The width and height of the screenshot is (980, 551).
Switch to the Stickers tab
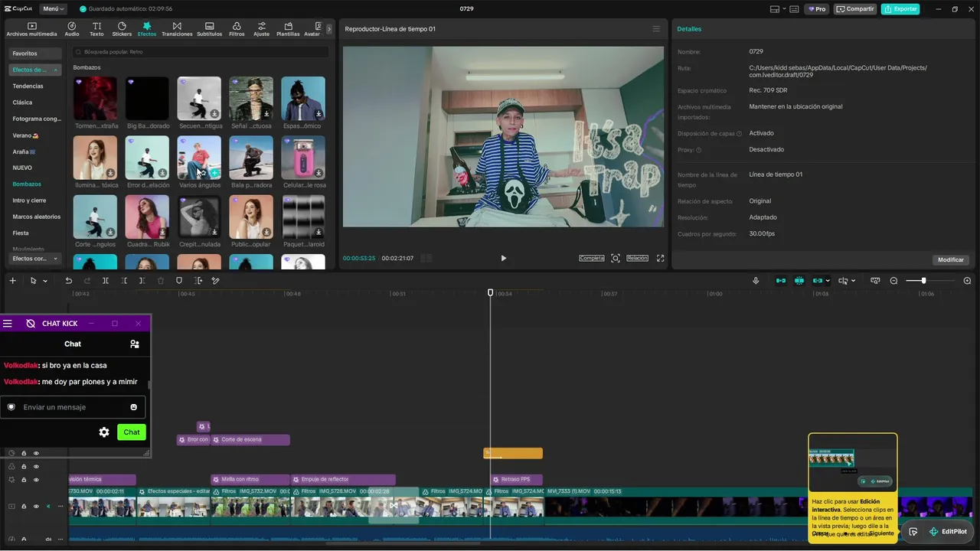point(122,29)
